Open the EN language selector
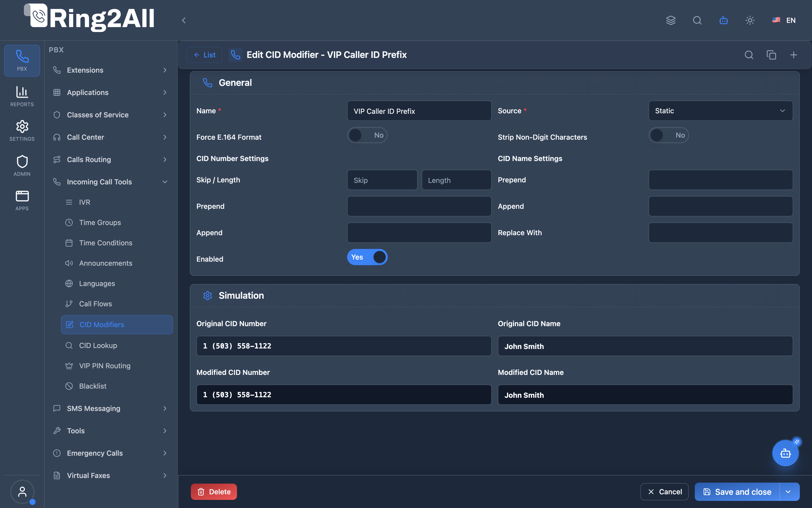The width and height of the screenshot is (812, 508). click(x=784, y=21)
